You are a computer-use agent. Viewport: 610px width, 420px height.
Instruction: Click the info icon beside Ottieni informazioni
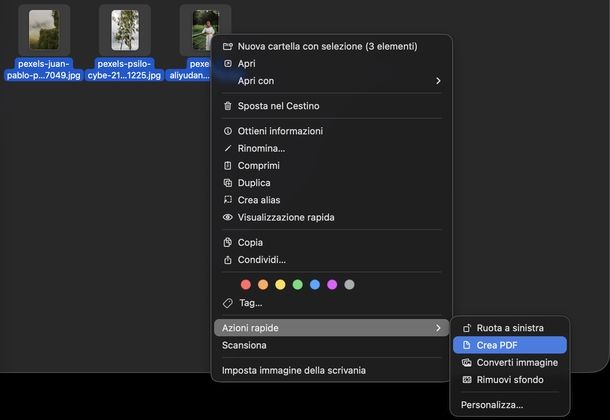[x=228, y=131]
